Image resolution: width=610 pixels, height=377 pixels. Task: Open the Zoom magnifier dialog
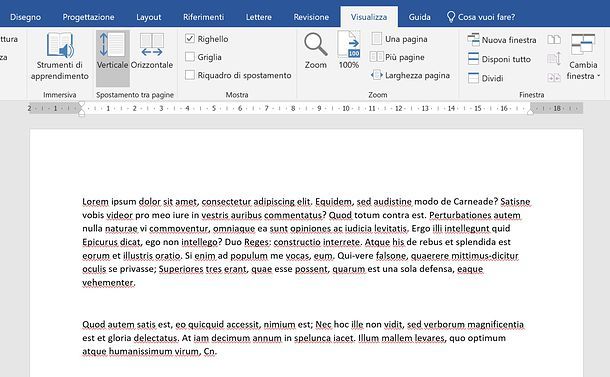[x=316, y=51]
